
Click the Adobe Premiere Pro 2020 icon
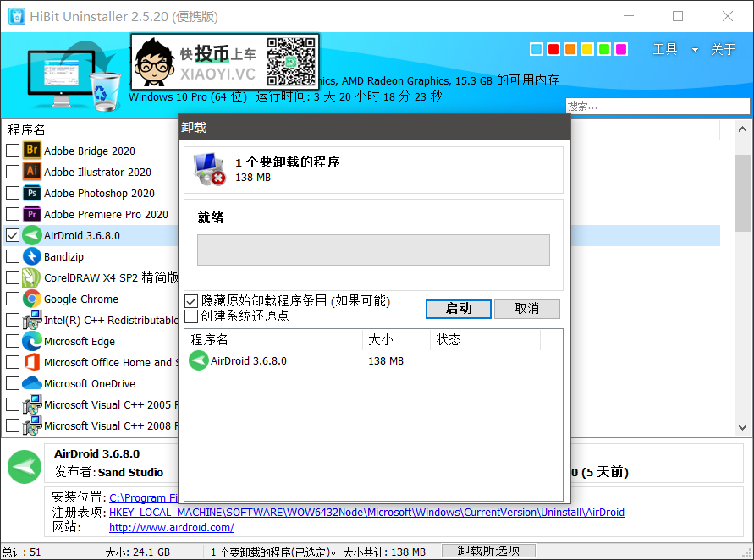tap(32, 214)
